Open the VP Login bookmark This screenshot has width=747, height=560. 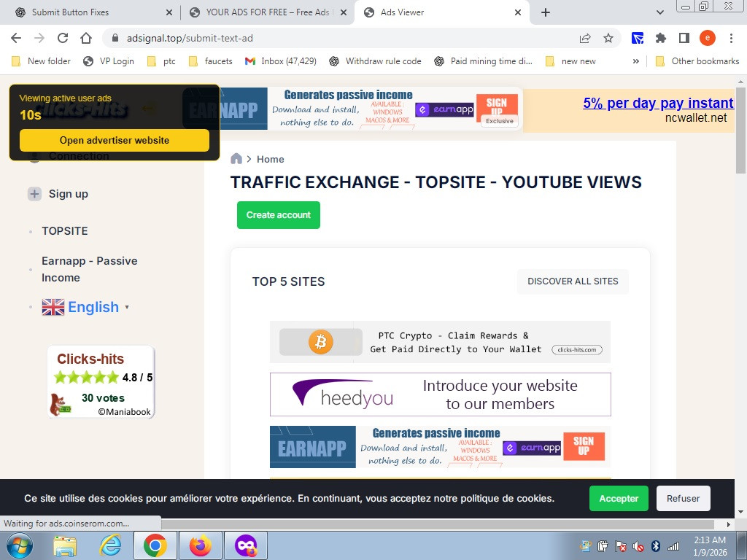tap(109, 61)
